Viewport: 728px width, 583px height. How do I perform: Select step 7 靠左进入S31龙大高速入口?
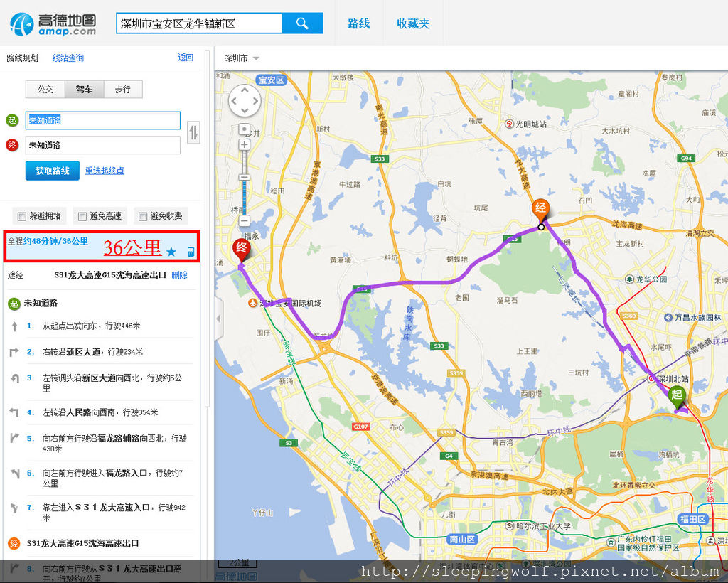101,513
